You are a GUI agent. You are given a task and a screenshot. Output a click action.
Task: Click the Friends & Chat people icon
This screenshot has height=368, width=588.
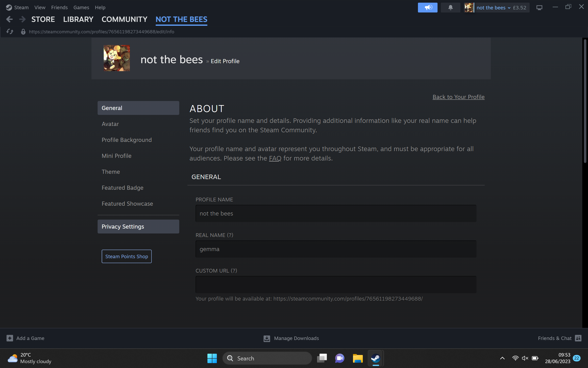tap(578, 338)
